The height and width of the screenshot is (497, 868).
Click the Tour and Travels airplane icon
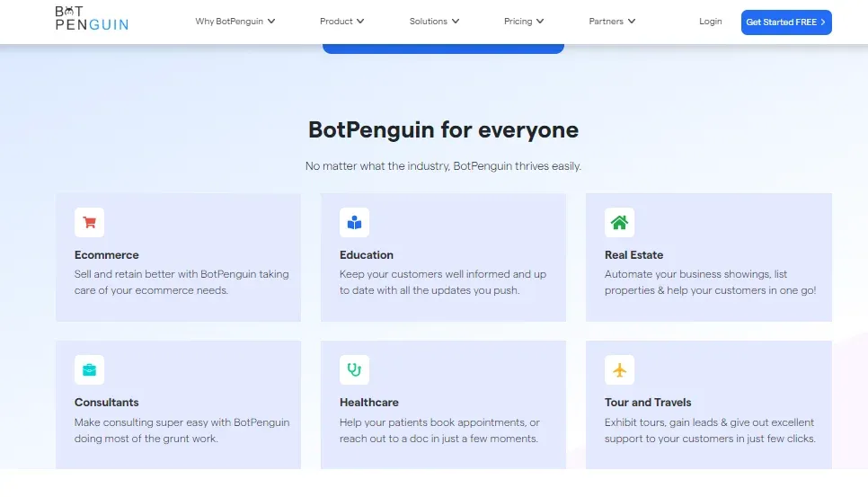pos(619,369)
